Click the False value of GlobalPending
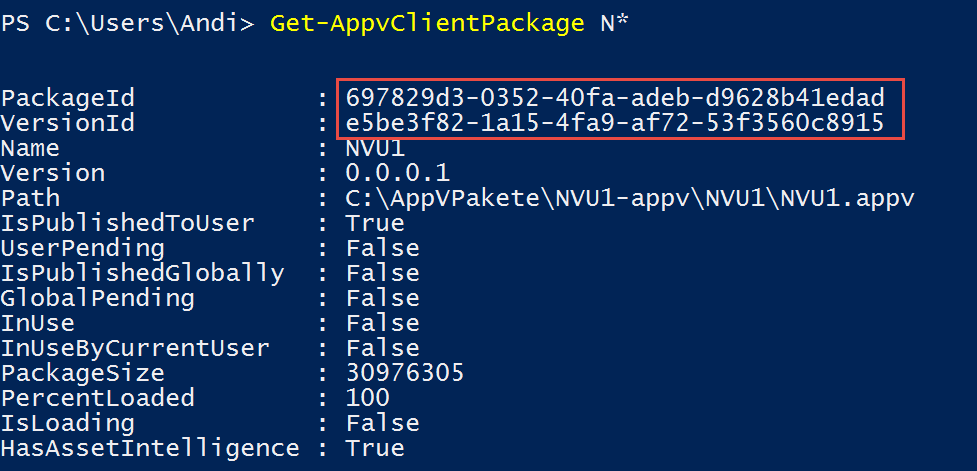 (383, 297)
